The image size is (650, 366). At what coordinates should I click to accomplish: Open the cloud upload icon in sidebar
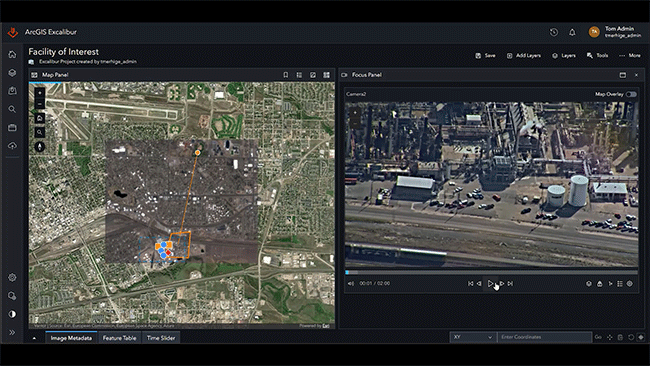[x=12, y=145]
